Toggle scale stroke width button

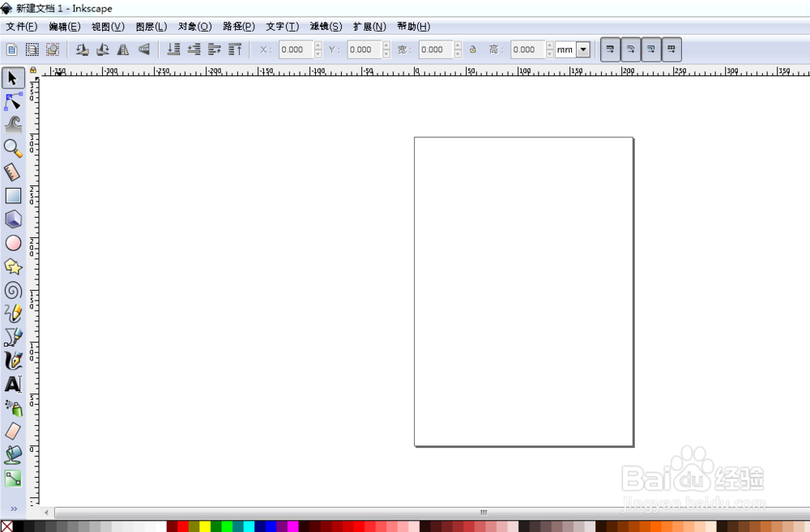610,49
